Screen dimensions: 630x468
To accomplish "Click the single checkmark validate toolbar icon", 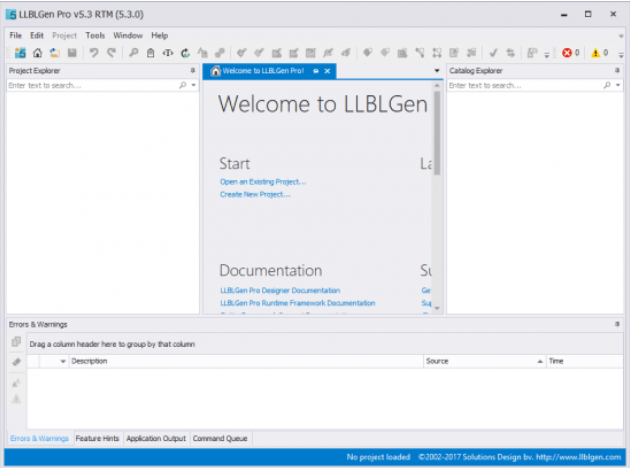I will (x=493, y=53).
